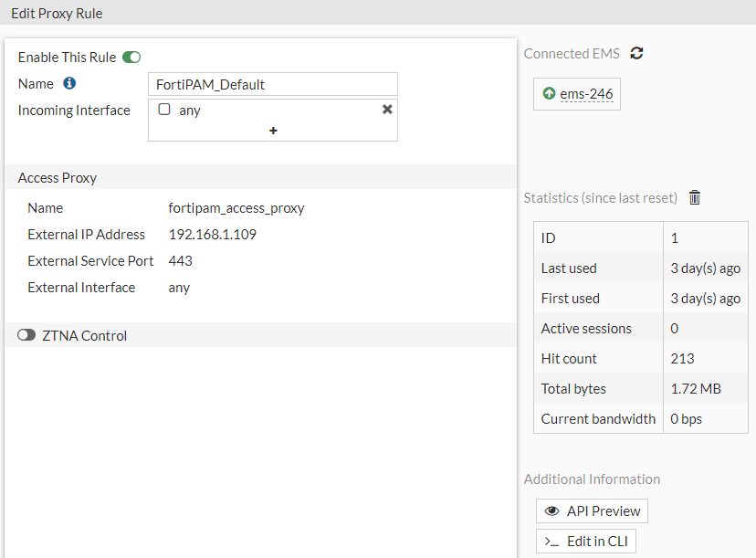
Task: Click the info icon beside Name label
Action: pyautogui.click(x=69, y=83)
